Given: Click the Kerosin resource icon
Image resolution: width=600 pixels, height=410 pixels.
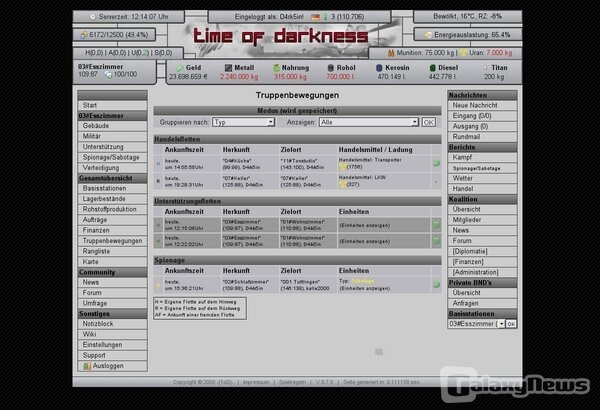Looking at the screenshot, I should point(379,68).
